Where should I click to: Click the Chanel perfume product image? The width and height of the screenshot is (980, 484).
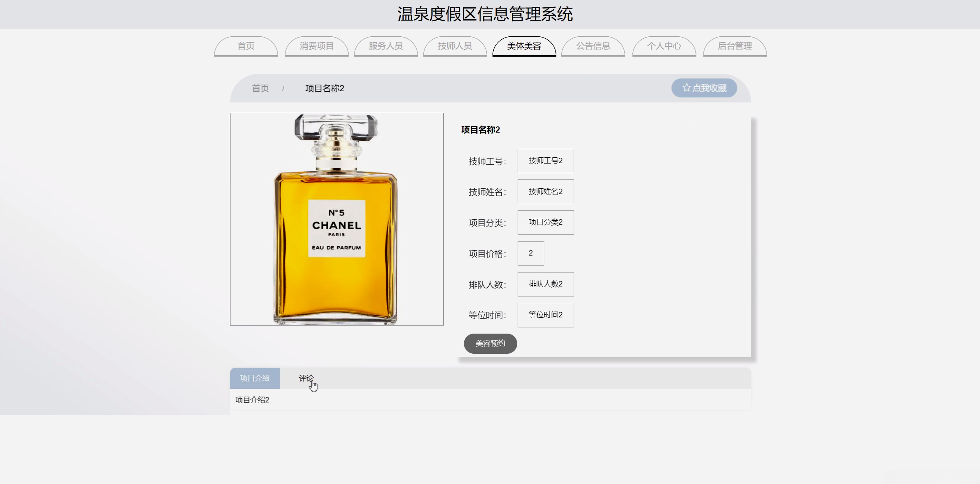[336, 219]
